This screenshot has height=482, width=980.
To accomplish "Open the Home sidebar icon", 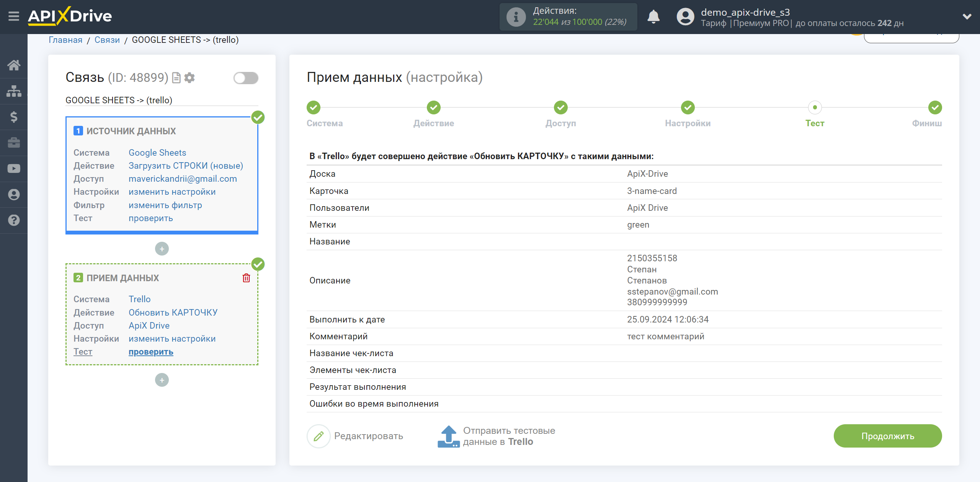I will [x=14, y=65].
